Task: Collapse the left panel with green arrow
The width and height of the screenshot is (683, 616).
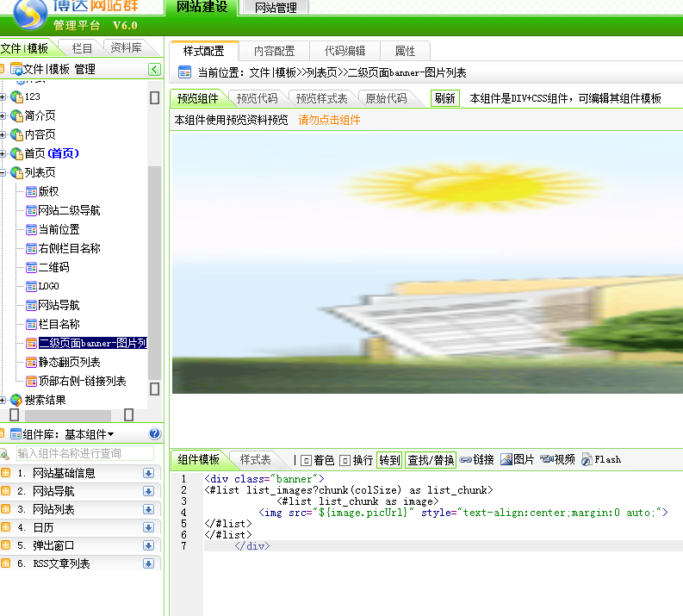Action: 154,69
